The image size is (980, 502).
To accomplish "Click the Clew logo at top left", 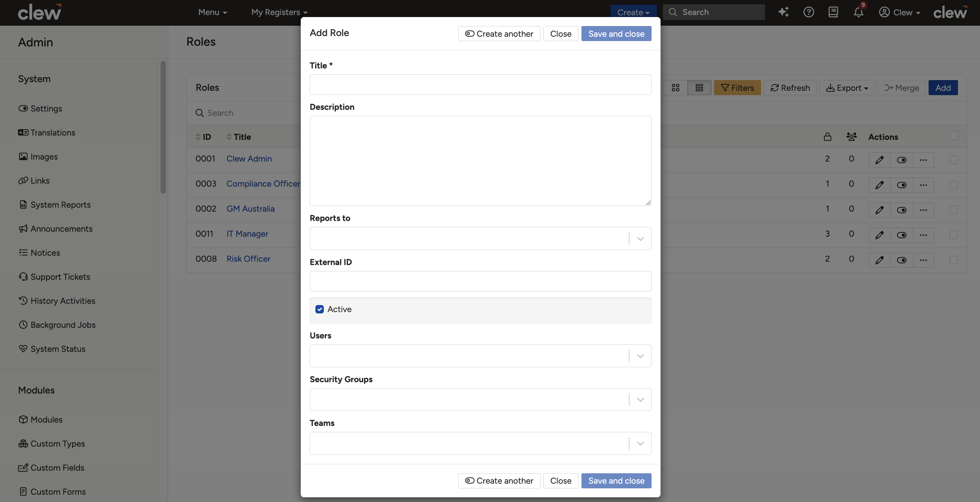I will (x=40, y=12).
